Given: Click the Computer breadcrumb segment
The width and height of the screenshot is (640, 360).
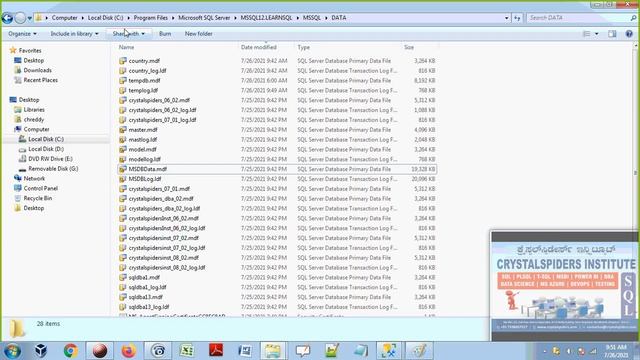Looking at the screenshot, I should [x=64, y=18].
